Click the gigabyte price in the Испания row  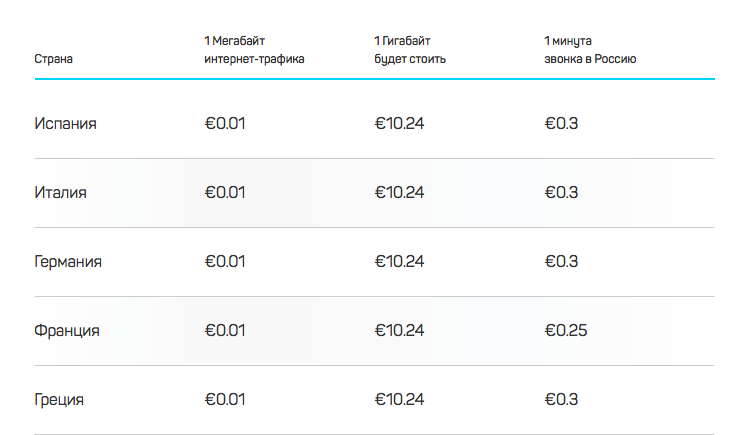(x=399, y=124)
